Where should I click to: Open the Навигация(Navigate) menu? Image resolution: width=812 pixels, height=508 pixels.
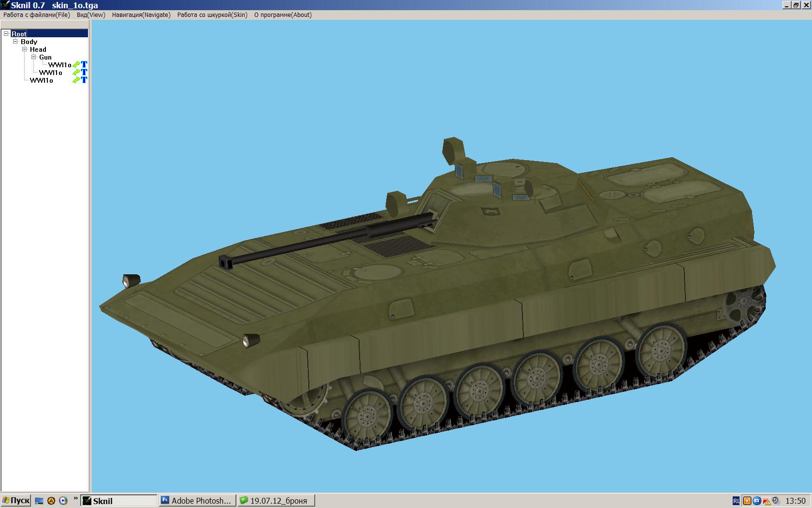click(141, 15)
